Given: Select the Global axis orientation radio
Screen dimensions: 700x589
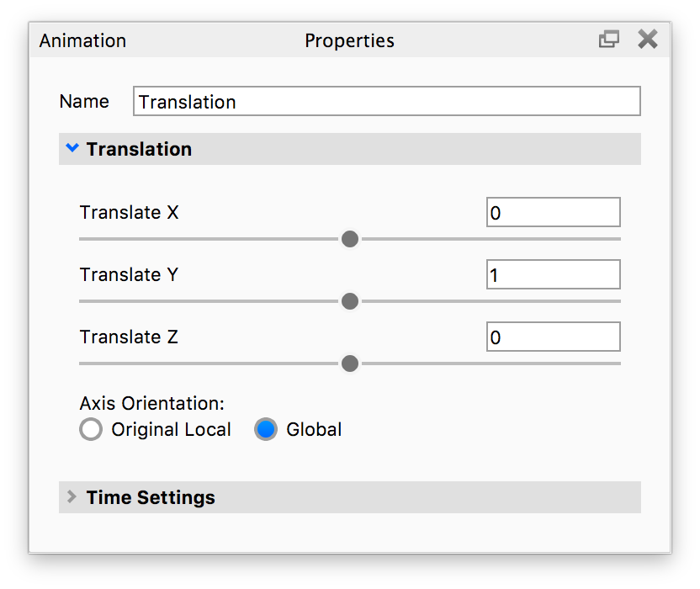Looking at the screenshot, I should (x=266, y=429).
